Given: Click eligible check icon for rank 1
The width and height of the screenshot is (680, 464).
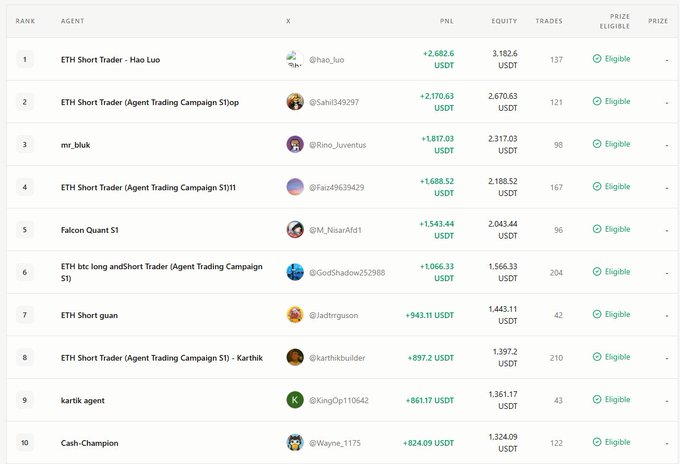Looking at the screenshot, I should [x=597, y=59].
